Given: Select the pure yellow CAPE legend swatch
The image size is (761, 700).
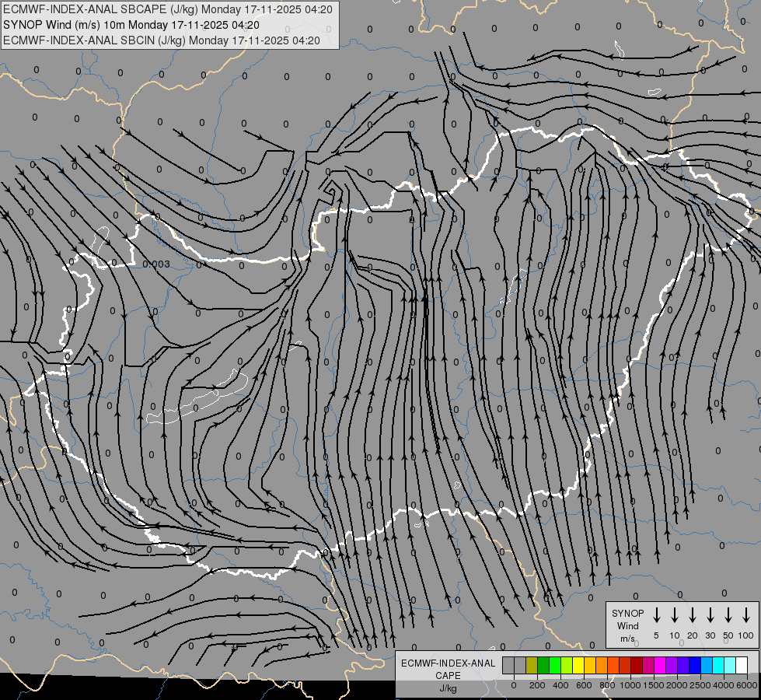Looking at the screenshot, I should click(578, 665).
